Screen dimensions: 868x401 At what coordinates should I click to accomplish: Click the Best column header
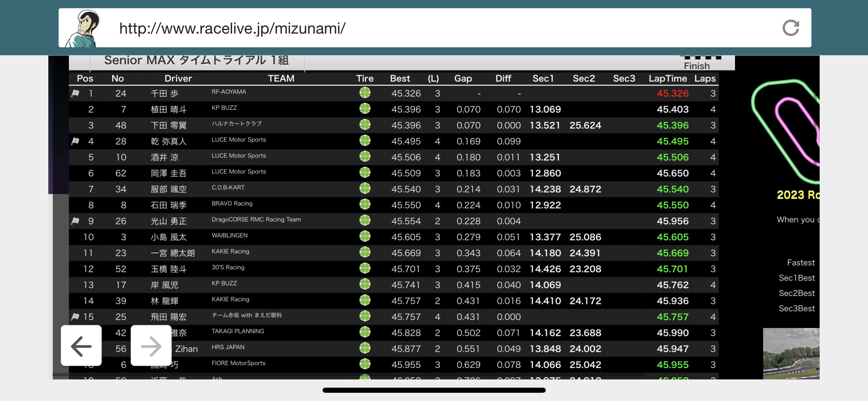coord(400,78)
